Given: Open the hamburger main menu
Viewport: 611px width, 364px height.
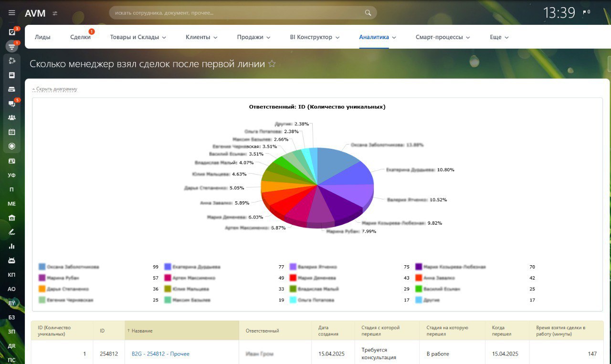Looking at the screenshot, I should click(12, 13).
